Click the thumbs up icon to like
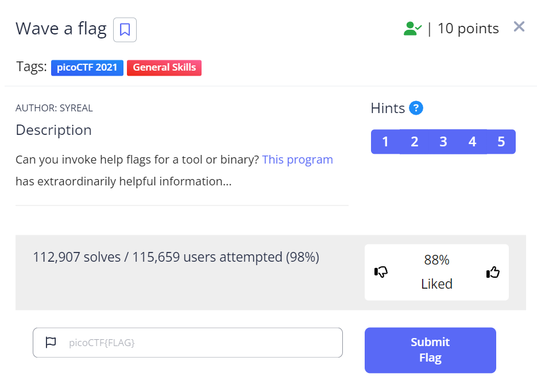Screen dimensions: 541x392 tap(493, 272)
